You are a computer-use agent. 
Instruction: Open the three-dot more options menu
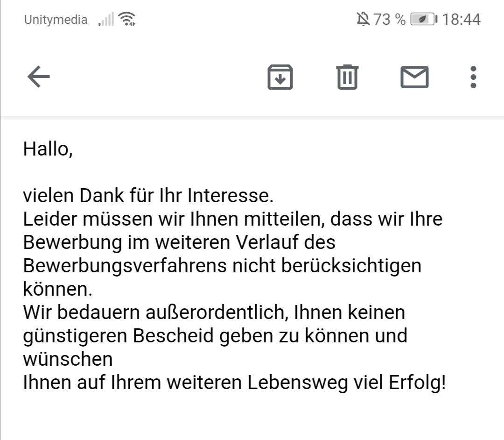point(473,77)
